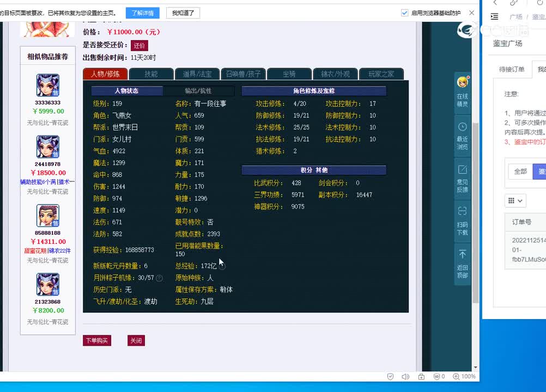This screenshot has height=392, width=546.
Task: Switch to the 坐骑 tab
Action: (x=289, y=74)
